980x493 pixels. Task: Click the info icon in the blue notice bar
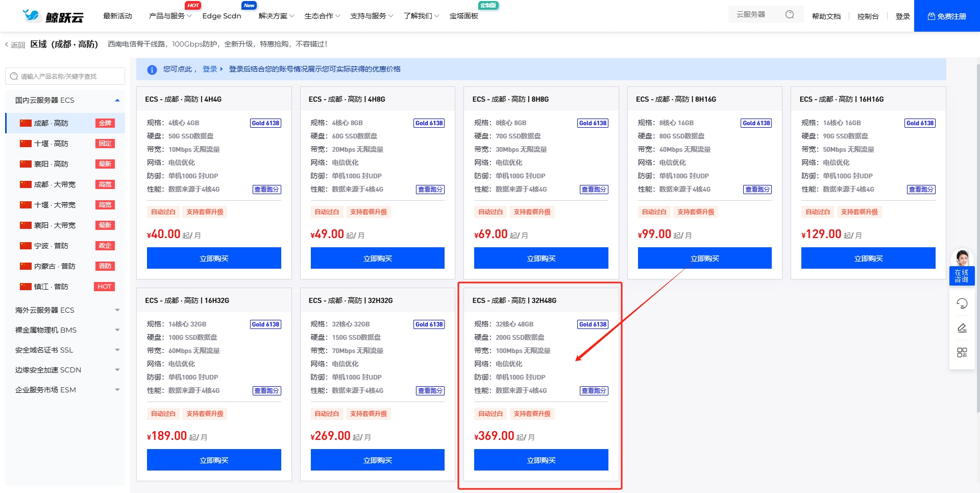(x=152, y=69)
